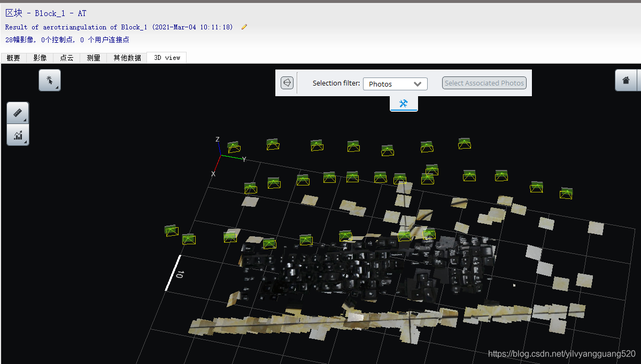Click the axis gizmo Z label

click(x=218, y=140)
